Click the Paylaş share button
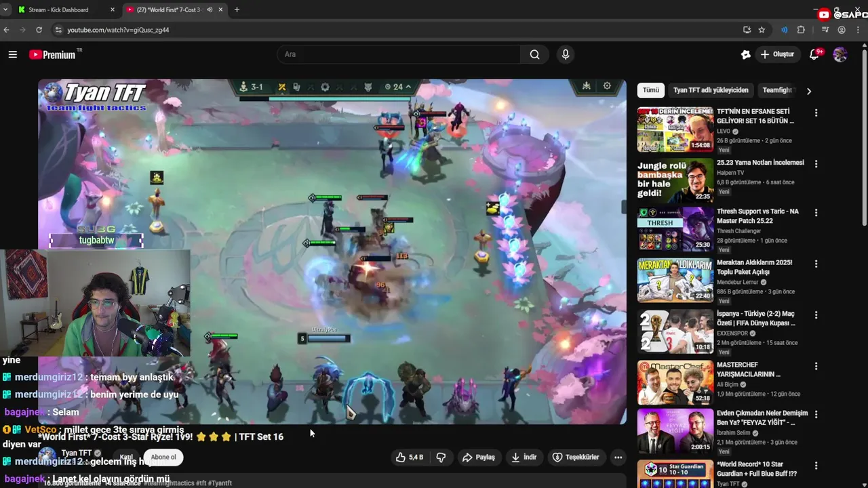This screenshot has height=488, width=868. tap(479, 457)
